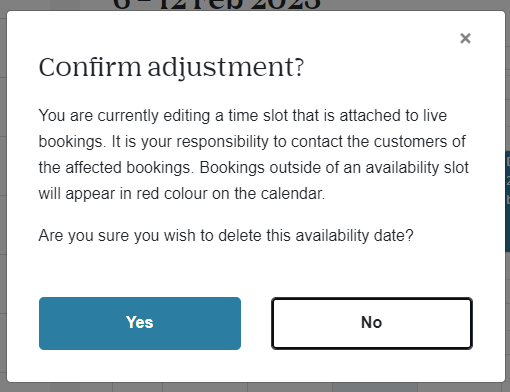Click the phrase 'availability slot' in the message
This screenshot has height=392, width=510.
coord(417,168)
